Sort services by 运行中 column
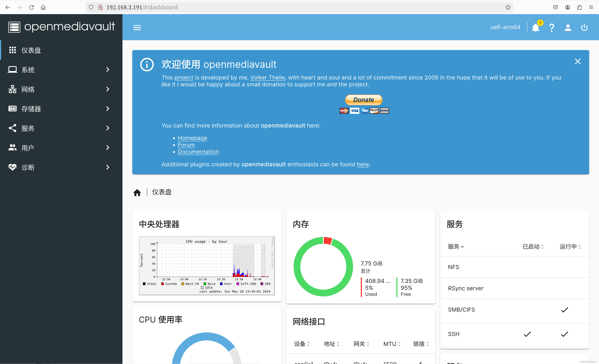Screen dimensions: 599x364 (570, 247)
